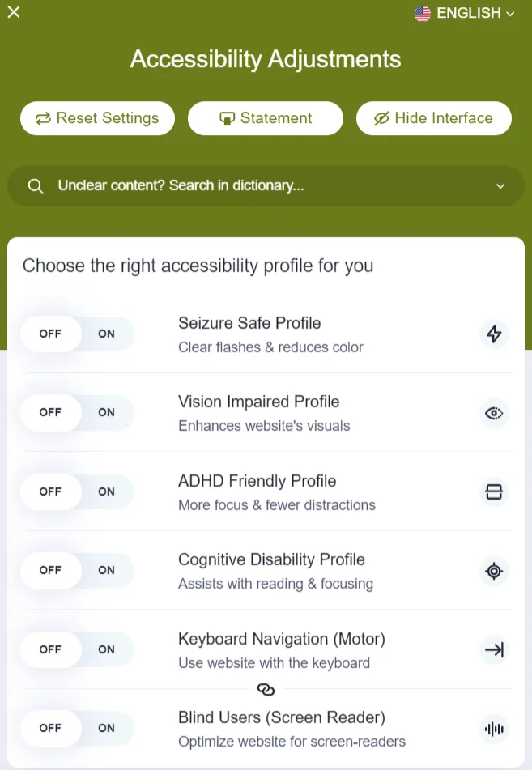Switch ON the ADHD Friendly Profile

[106, 491]
